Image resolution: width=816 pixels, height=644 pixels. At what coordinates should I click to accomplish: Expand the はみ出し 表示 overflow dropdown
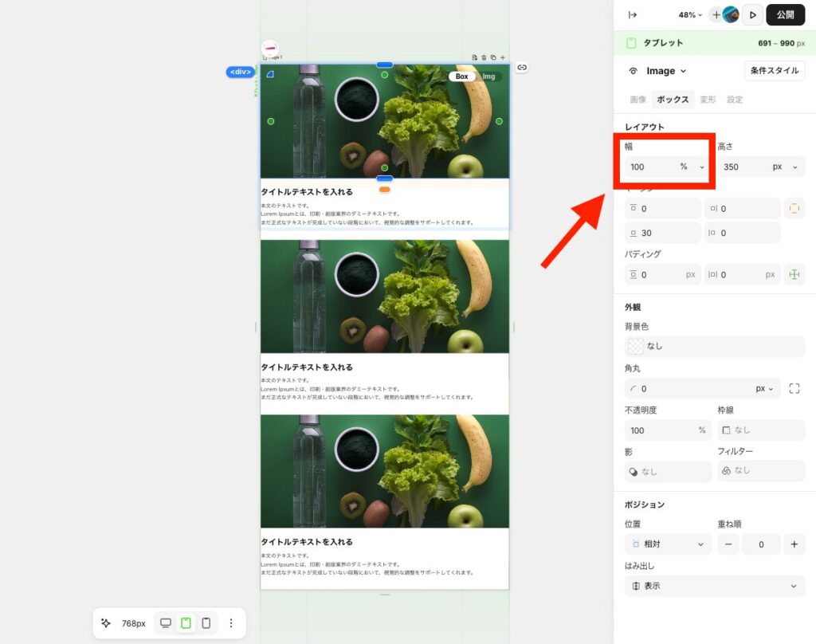[715, 586]
